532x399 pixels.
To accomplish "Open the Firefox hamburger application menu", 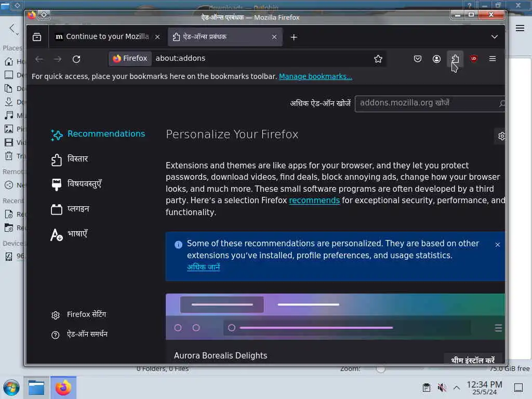I will pos(493,59).
